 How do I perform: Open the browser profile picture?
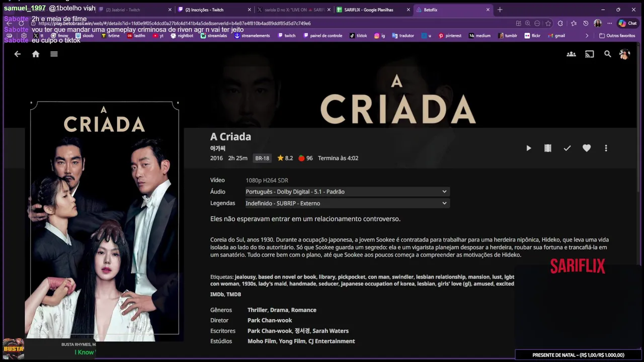tap(598, 23)
